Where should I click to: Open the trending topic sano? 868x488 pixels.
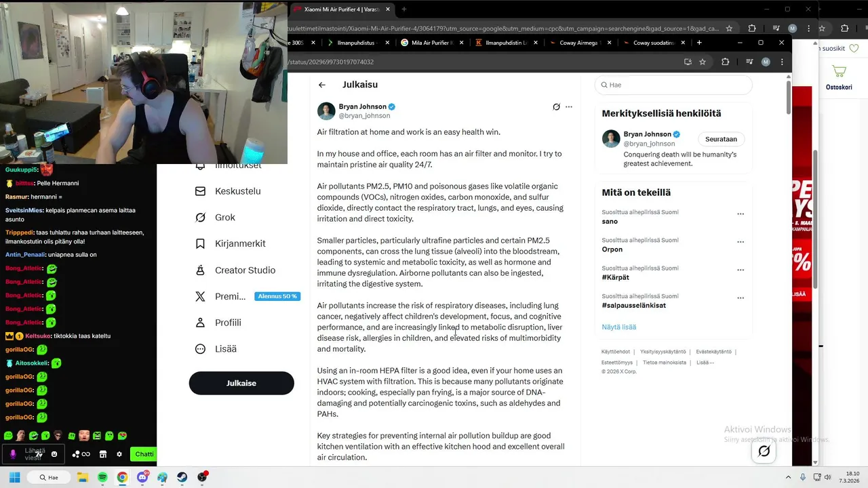[610, 222]
